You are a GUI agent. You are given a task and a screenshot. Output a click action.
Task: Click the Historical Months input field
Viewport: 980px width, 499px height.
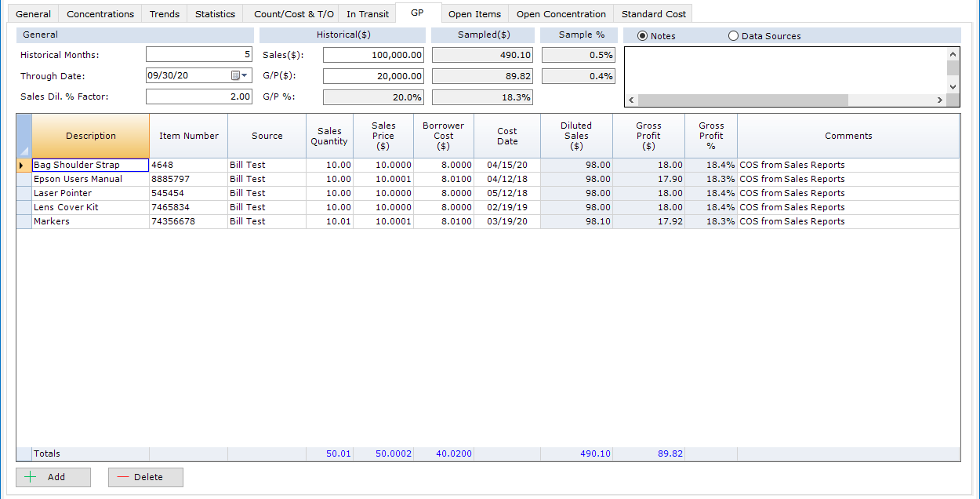coord(198,54)
